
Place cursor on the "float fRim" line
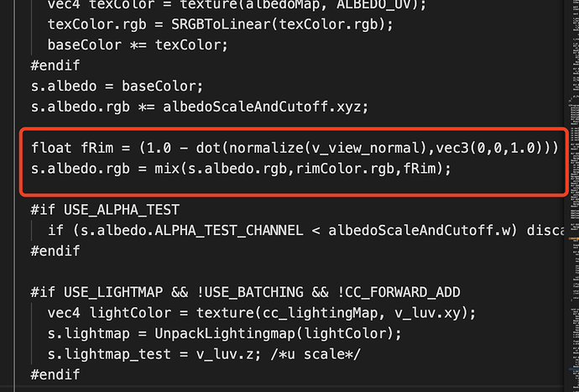point(64,148)
